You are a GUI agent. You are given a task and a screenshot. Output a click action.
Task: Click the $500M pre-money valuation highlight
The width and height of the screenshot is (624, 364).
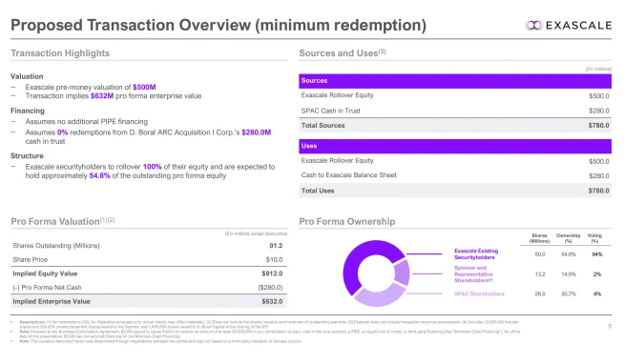coord(144,87)
